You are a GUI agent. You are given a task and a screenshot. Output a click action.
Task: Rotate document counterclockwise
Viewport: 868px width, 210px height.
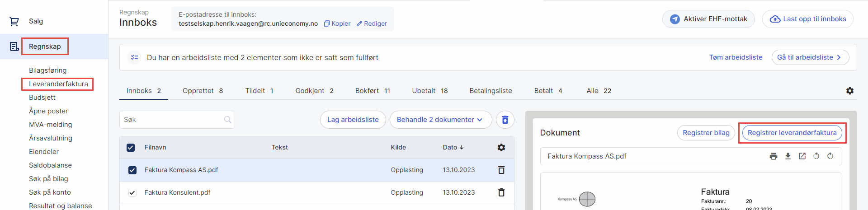[816, 156]
